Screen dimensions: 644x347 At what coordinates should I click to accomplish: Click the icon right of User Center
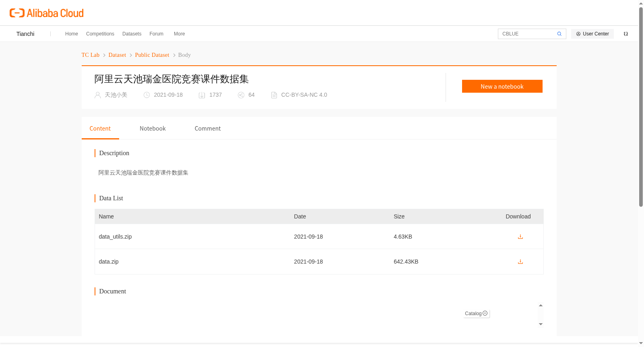point(626,34)
